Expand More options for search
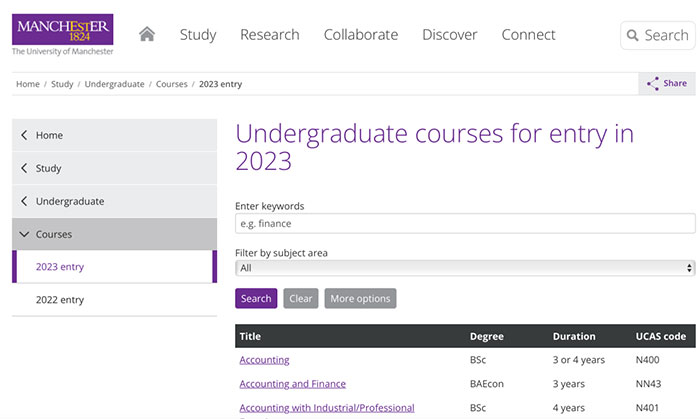The image size is (700, 419). point(360,299)
